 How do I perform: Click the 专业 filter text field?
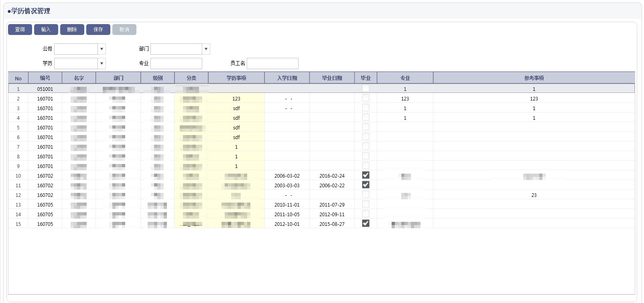pos(176,63)
